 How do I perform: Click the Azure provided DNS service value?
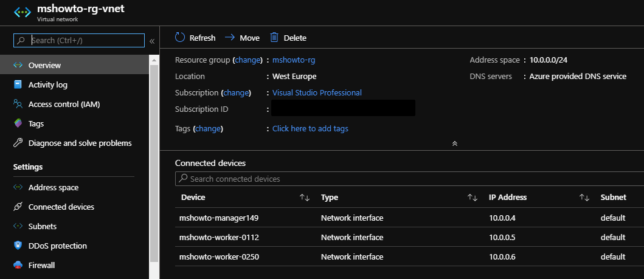point(578,77)
